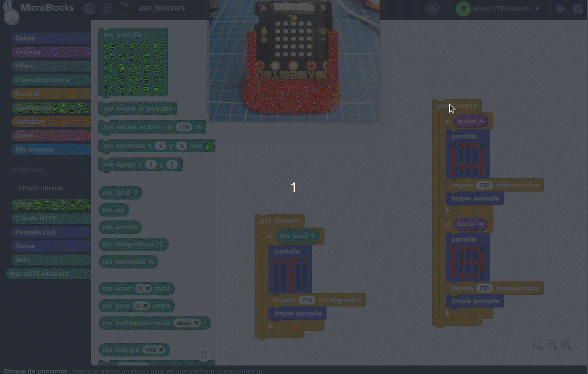This screenshot has height=374, width=588.
Task: Click Añadir librería
Action: (x=40, y=188)
